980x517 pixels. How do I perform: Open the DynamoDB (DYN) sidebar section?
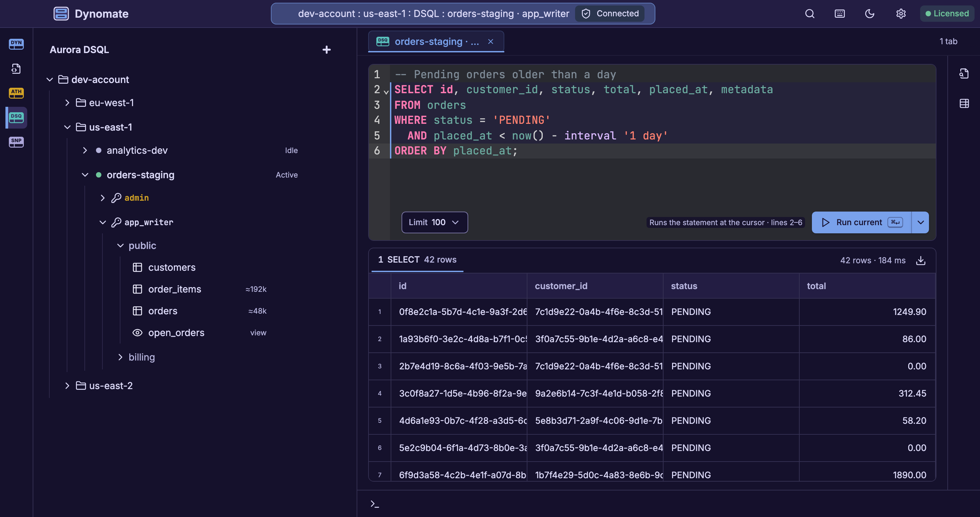(16, 44)
